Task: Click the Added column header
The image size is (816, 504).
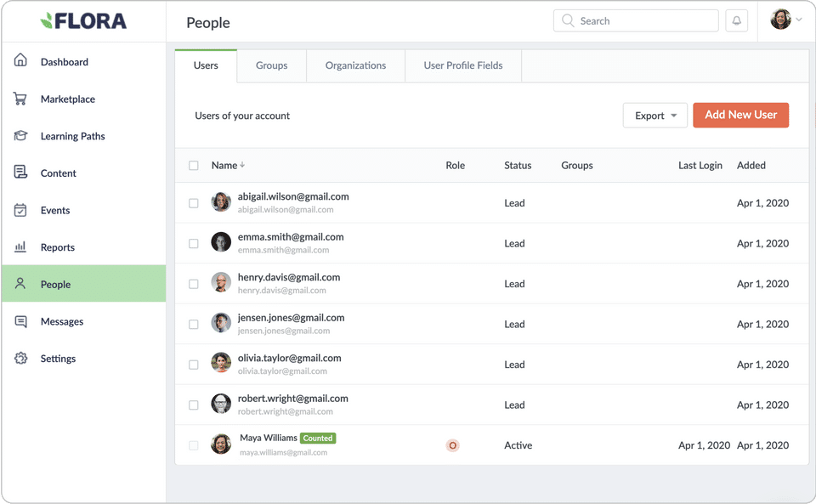Action: coord(751,166)
